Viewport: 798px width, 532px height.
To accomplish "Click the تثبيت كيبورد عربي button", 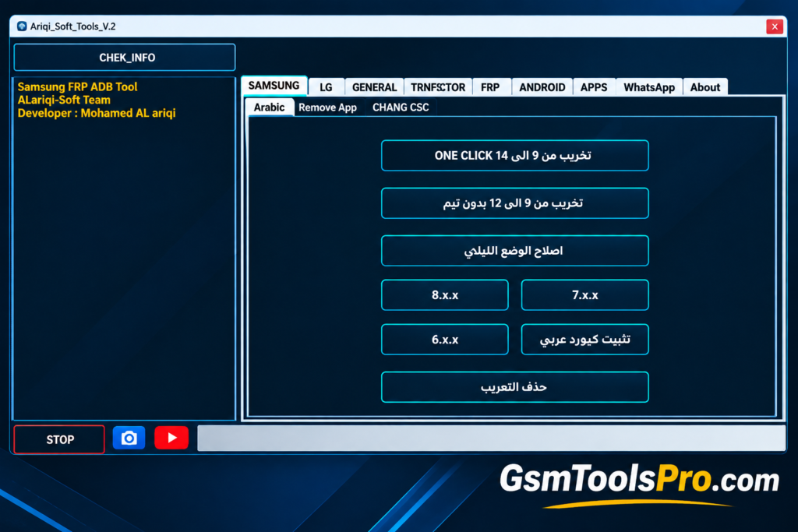I will [x=584, y=340].
